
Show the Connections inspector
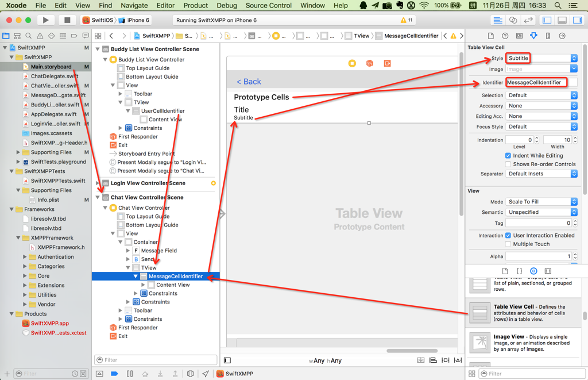click(562, 36)
